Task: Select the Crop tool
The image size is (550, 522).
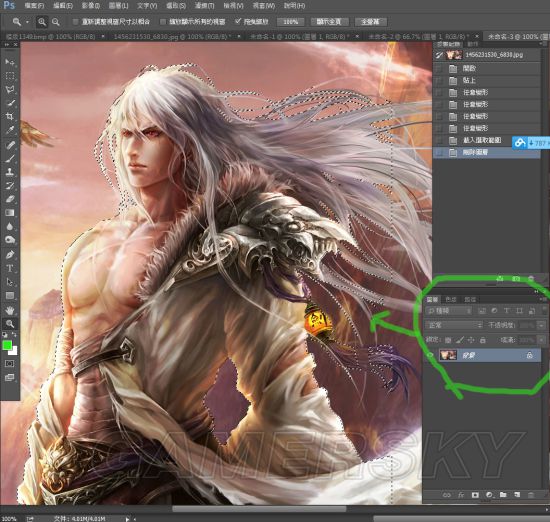Action: click(x=10, y=116)
